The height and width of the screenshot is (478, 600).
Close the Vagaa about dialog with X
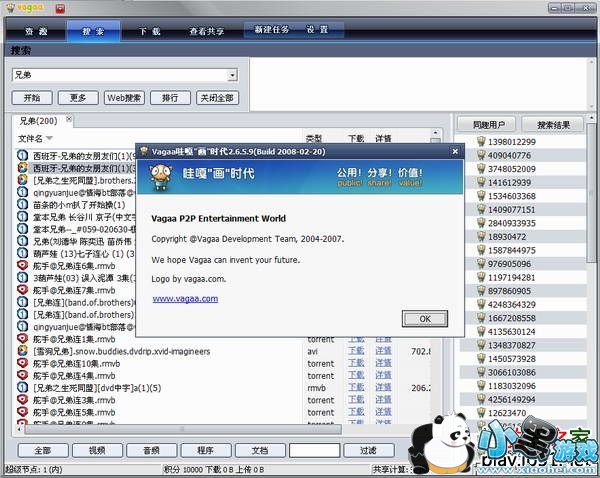click(455, 152)
